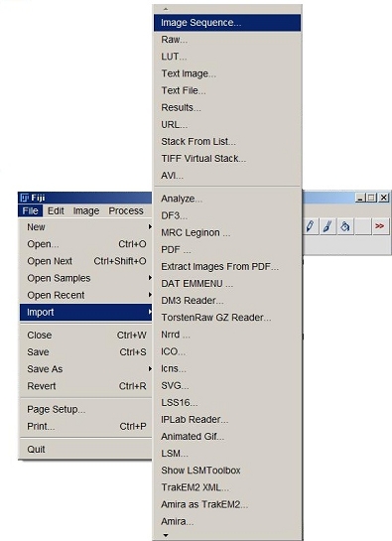Image resolution: width=392 pixels, height=541 pixels.
Task: Choose Text Image... import option
Action: 227,73
